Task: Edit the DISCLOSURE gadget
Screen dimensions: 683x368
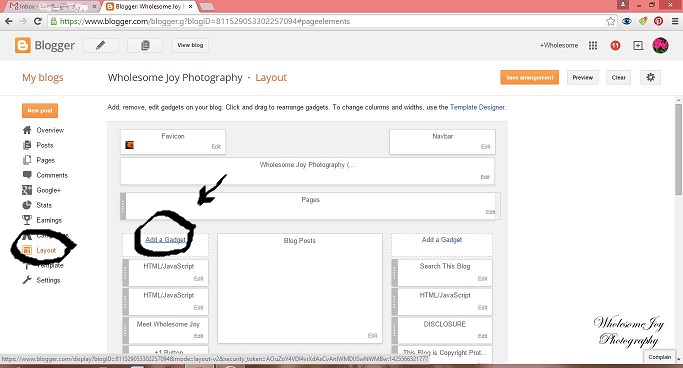Action: pos(482,336)
